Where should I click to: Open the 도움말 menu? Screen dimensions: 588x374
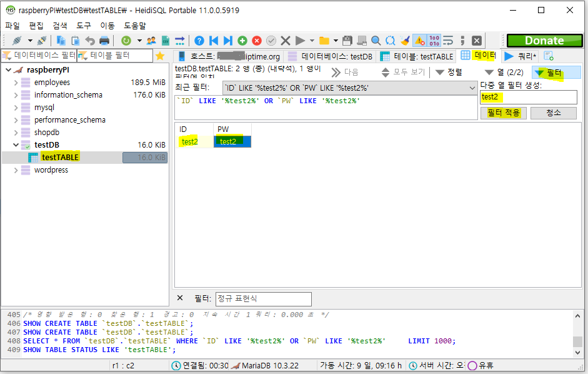(x=135, y=26)
